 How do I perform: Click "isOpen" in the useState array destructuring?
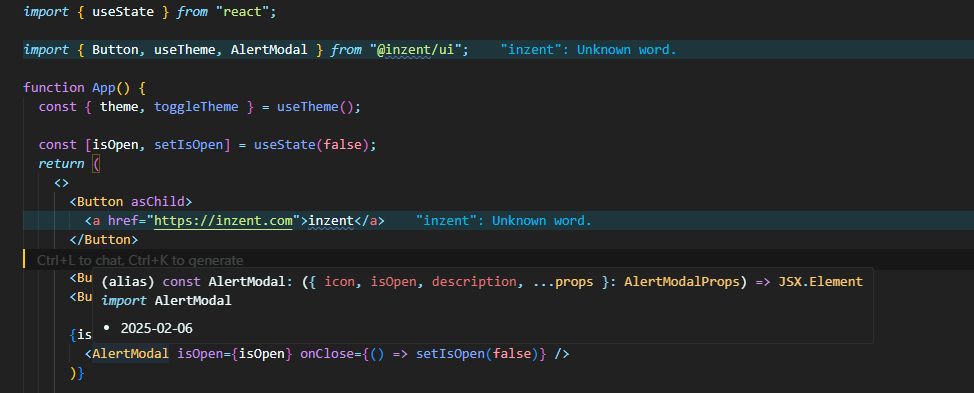pos(115,145)
